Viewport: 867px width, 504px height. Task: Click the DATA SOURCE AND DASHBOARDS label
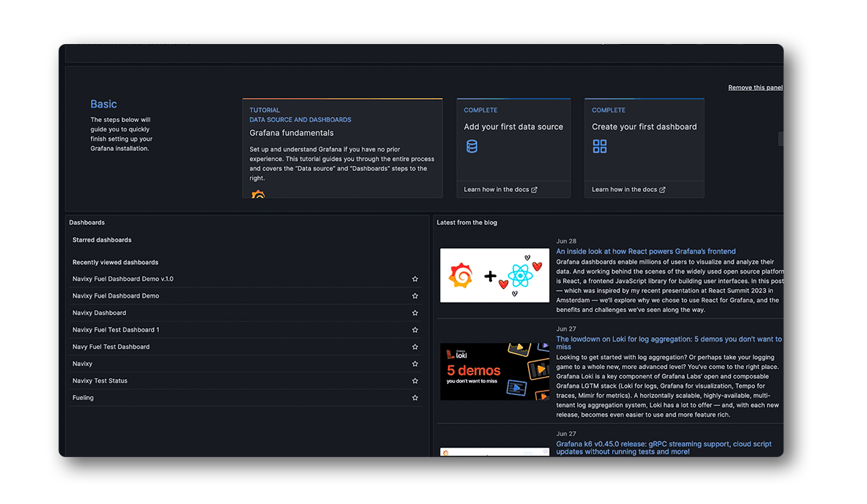(301, 120)
